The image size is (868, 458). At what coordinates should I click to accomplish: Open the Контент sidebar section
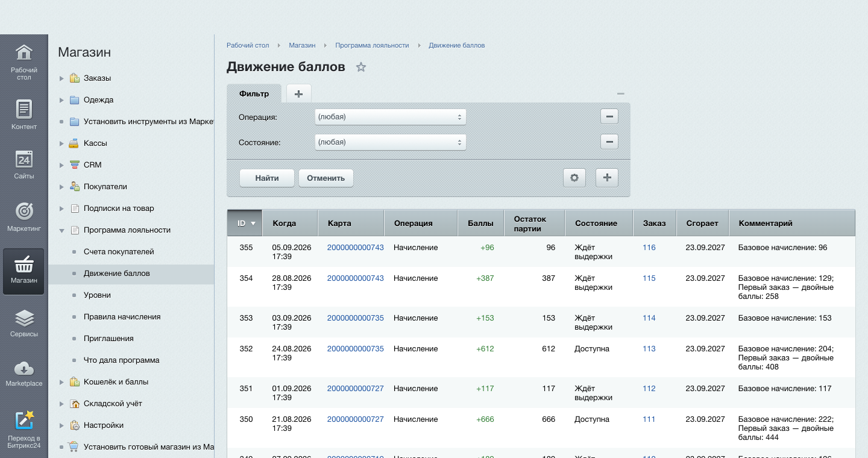[x=24, y=114]
